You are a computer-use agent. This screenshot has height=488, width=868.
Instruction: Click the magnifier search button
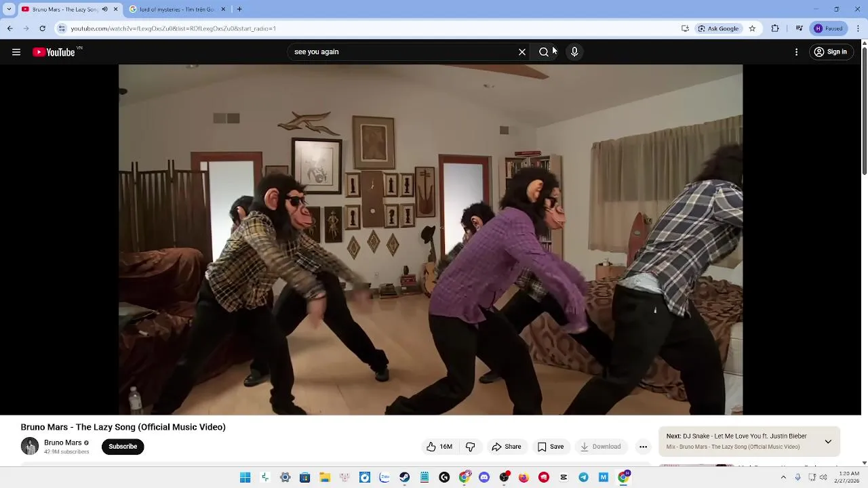[544, 52]
